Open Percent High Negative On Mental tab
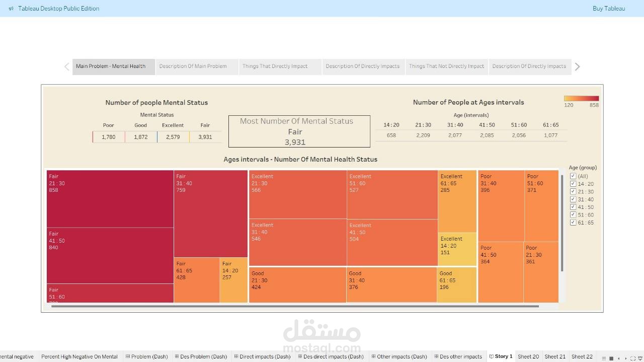The height and width of the screenshot is (362, 644). point(79,356)
